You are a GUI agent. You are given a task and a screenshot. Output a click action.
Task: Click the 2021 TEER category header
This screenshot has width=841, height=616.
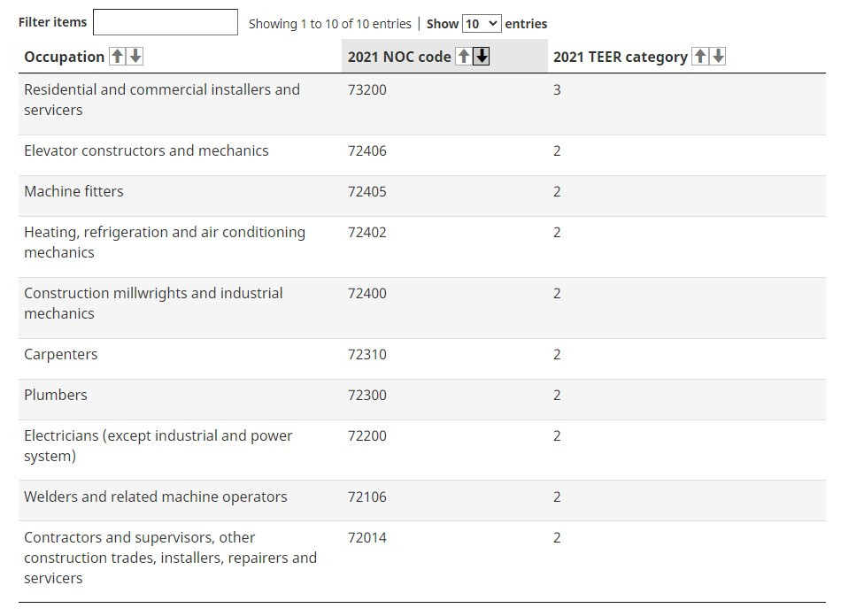620,57
